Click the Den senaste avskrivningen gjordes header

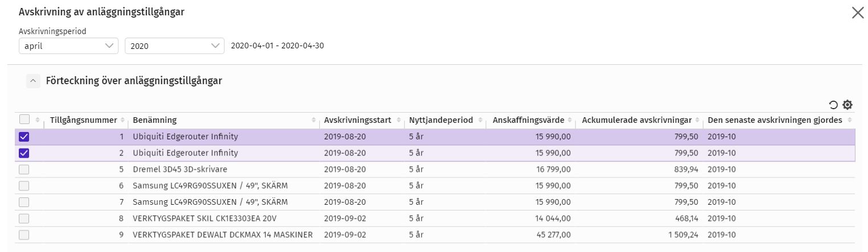click(x=775, y=120)
